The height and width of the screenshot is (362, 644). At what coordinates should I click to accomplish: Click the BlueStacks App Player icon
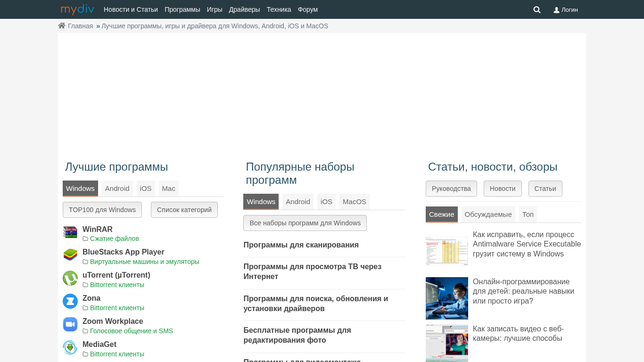click(70, 255)
